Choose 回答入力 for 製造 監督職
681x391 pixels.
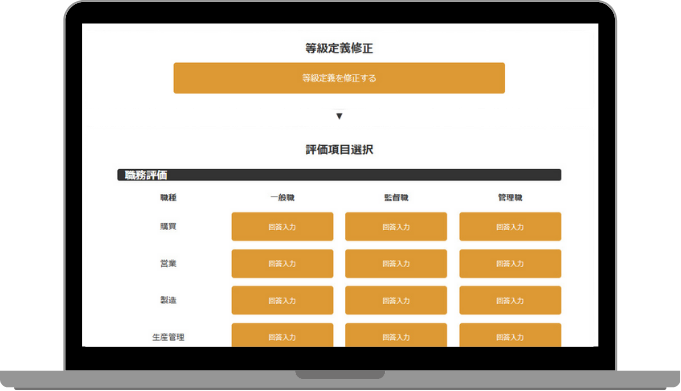[396, 300]
